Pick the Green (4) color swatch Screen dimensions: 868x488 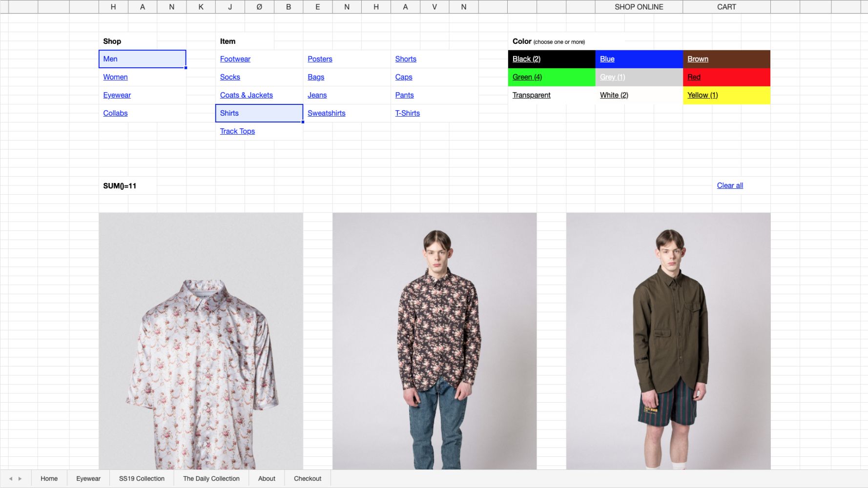click(552, 77)
